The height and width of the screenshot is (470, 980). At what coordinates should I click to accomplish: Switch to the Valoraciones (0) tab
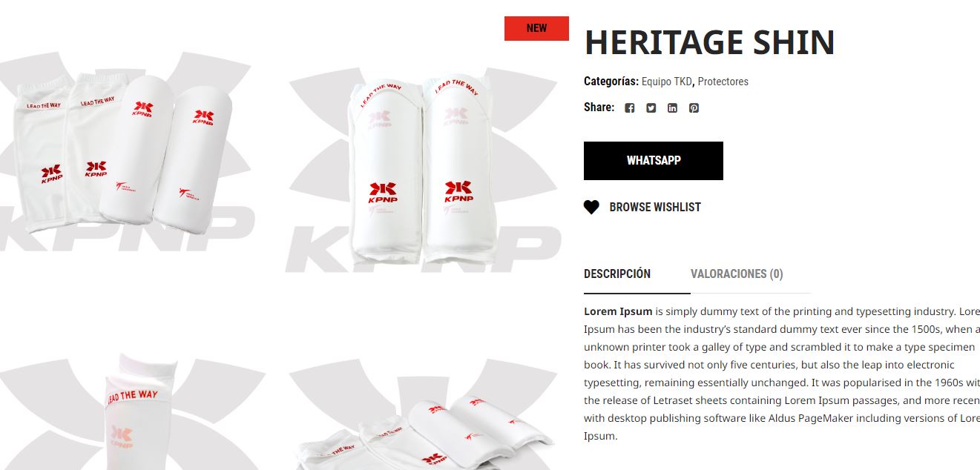pos(737,274)
